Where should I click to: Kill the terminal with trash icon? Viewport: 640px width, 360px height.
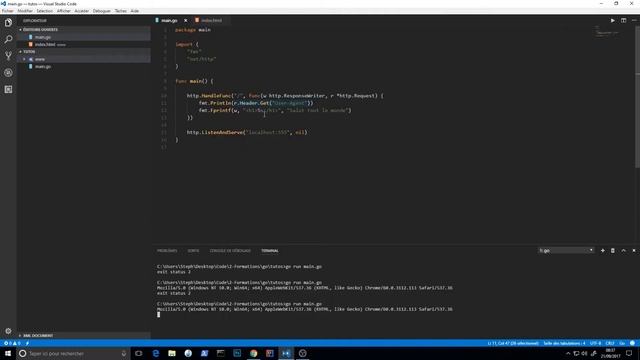pyautogui.click(x=613, y=251)
